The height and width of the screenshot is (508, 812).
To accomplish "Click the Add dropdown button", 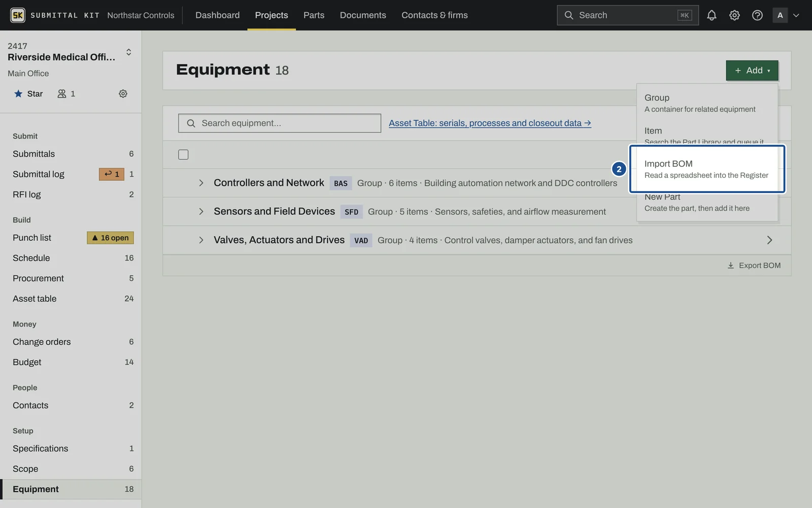I will pyautogui.click(x=752, y=71).
